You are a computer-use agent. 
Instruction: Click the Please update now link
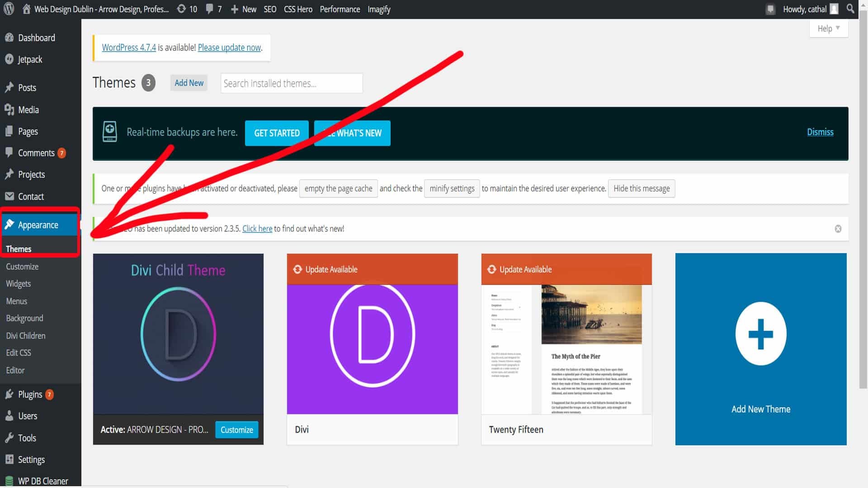(x=229, y=47)
